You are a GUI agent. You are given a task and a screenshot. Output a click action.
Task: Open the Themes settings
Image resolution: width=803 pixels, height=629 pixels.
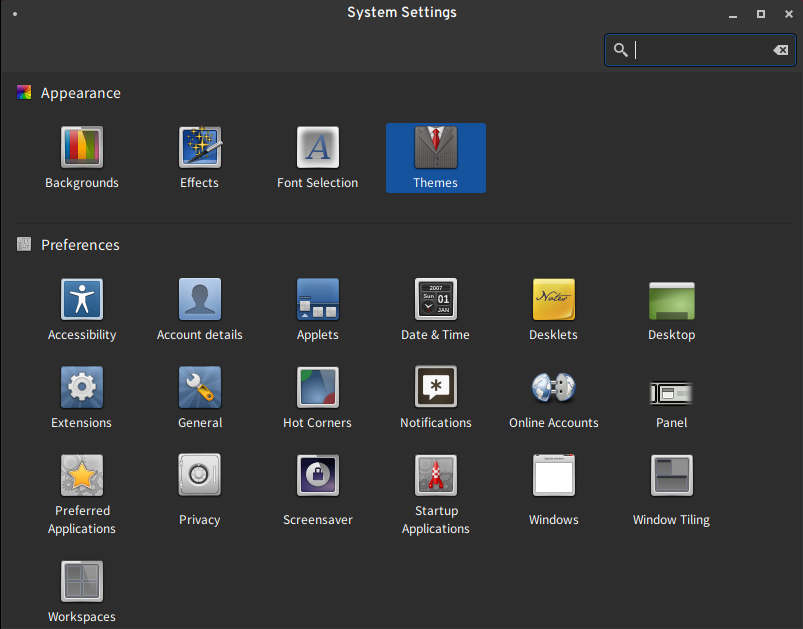pos(435,148)
